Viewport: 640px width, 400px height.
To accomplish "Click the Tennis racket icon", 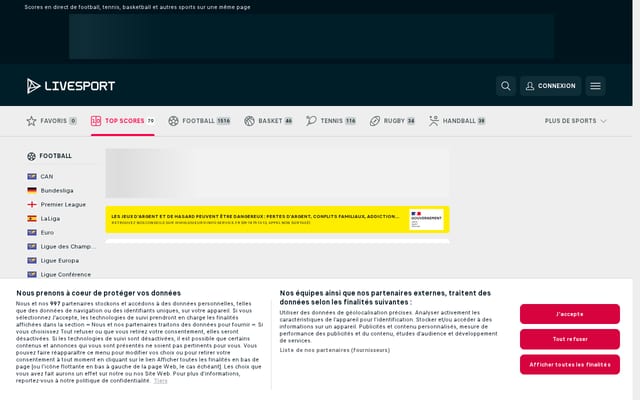I will (311, 121).
